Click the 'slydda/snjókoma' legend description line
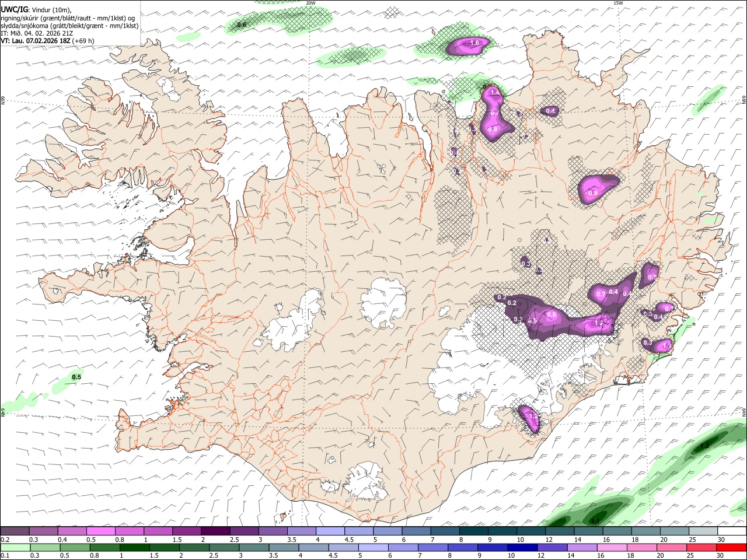 pyautogui.click(x=69, y=26)
